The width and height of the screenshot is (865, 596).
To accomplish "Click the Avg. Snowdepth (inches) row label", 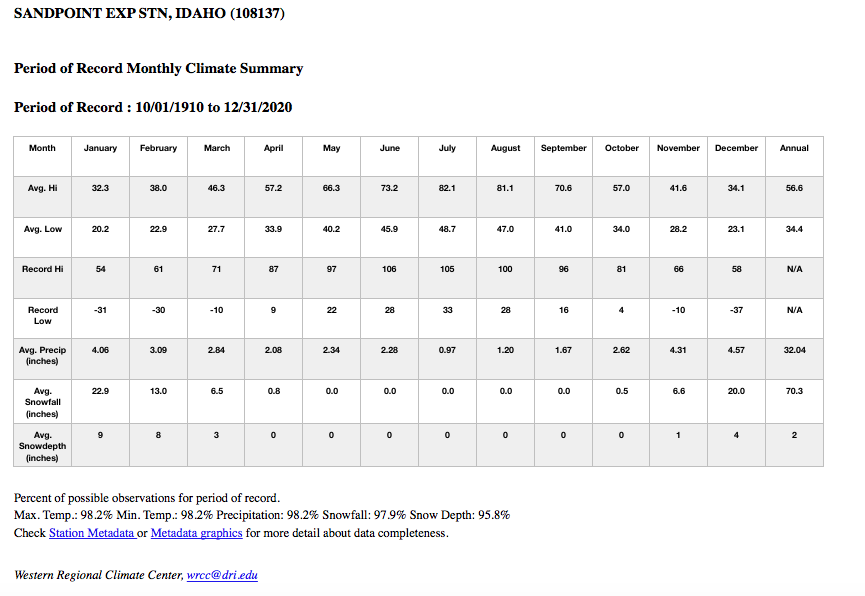I will tap(42, 446).
